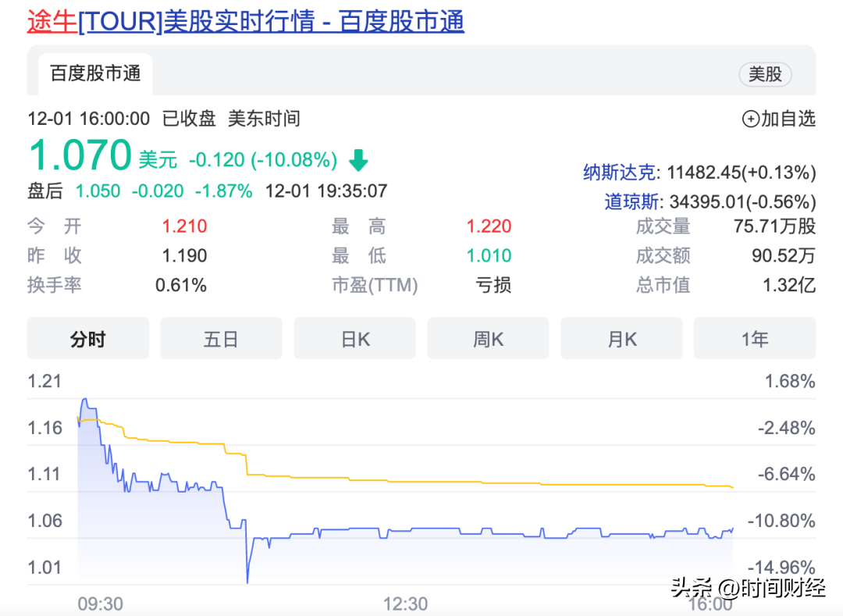Click the 美股 market tag
843x616 pixels.
pos(765,74)
